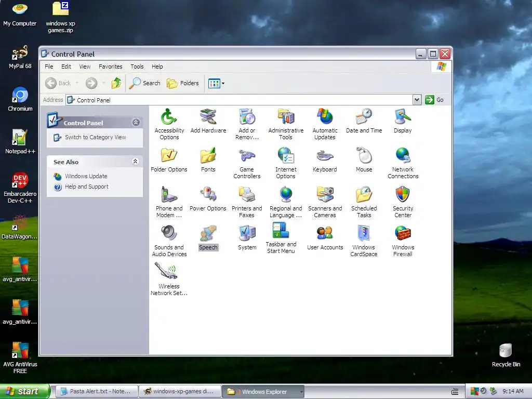Select the Notepad++ desktop shortcut
532x399 pixels.
20,142
